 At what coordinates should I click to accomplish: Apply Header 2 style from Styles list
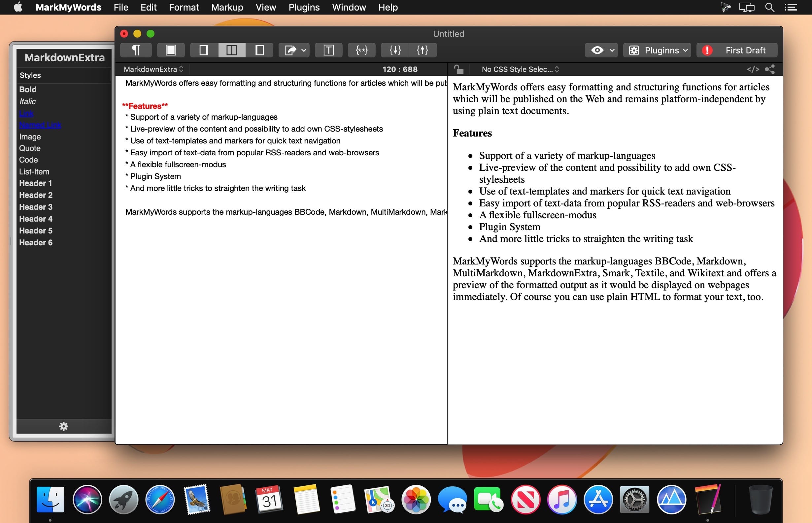36,195
